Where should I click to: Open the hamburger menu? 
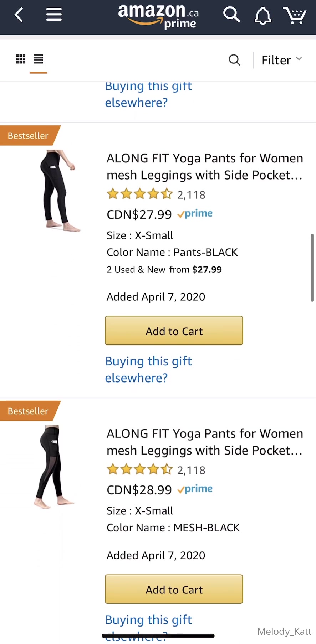(x=54, y=15)
